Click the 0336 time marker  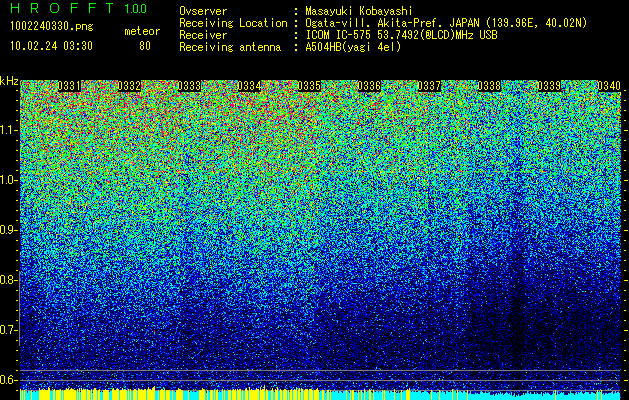(369, 86)
